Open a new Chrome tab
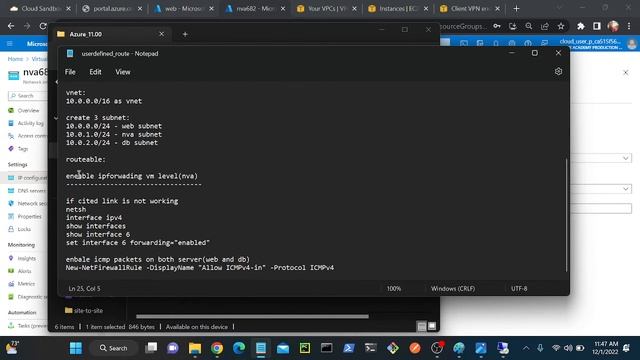The width and height of the screenshot is (640, 360). coord(516,9)
